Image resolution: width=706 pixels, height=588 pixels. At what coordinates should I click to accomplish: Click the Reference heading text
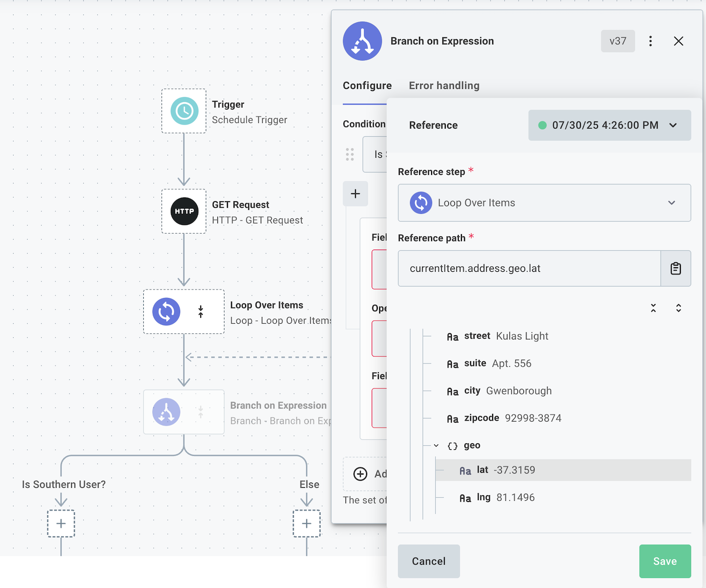(433, 125)
